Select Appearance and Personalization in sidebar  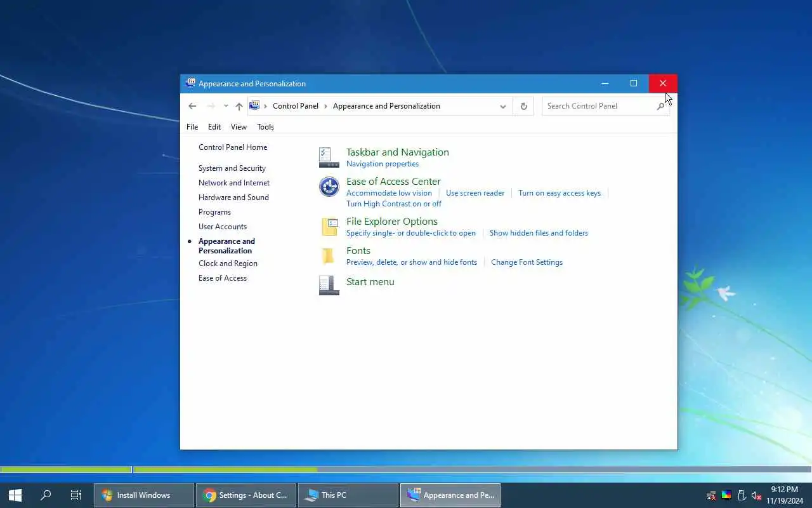click(x=226, y=246)
